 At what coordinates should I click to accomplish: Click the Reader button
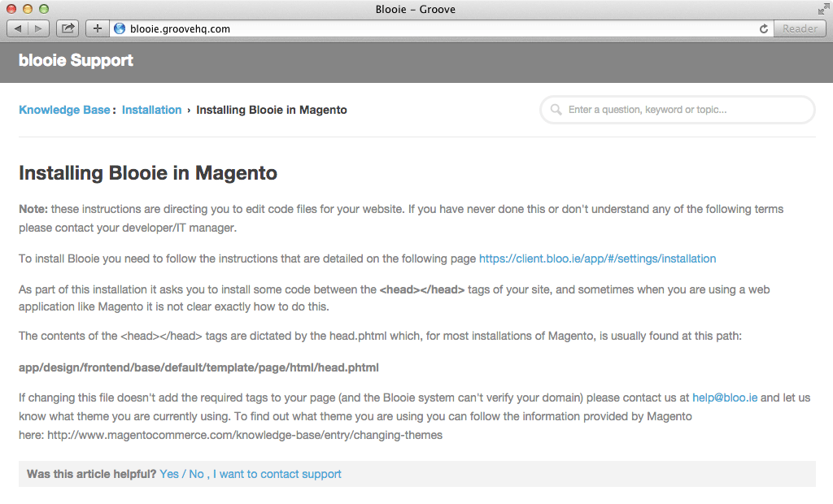pos(800,28)
